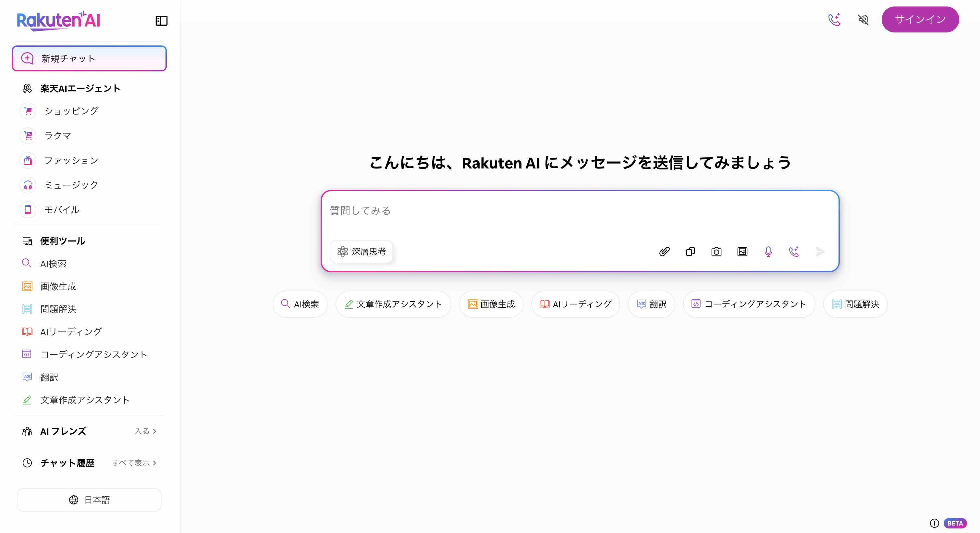Click the camera icon in chat box
This screenshot has width=980, height=533.
[x=716, y=252]
